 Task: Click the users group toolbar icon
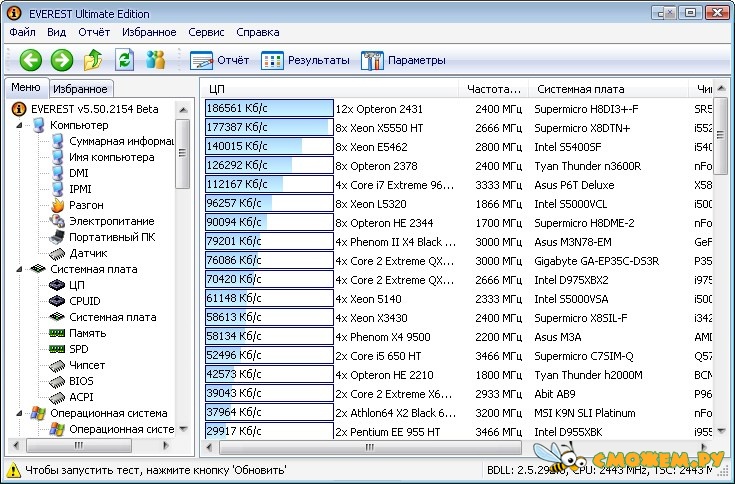coord(156,60)
